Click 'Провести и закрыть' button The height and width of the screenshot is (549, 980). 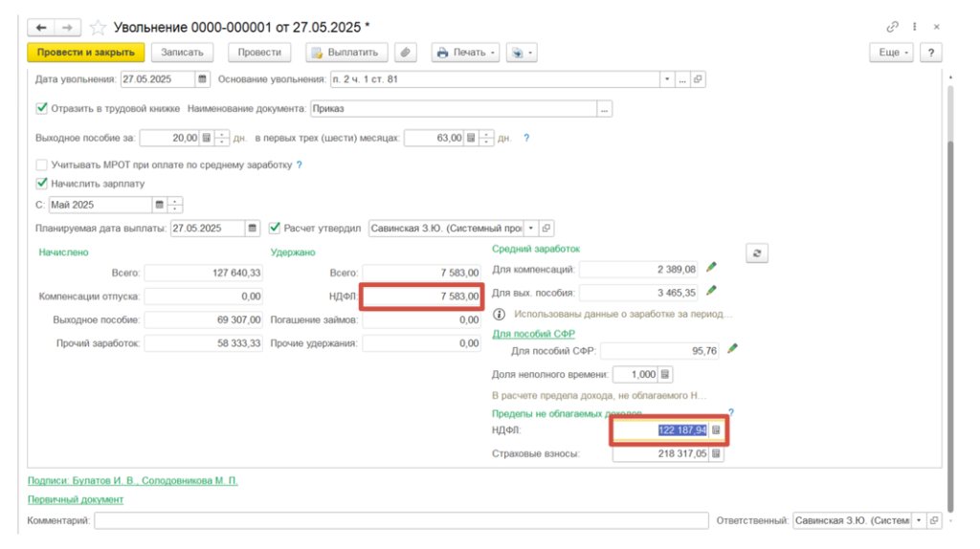pos(86,53)
